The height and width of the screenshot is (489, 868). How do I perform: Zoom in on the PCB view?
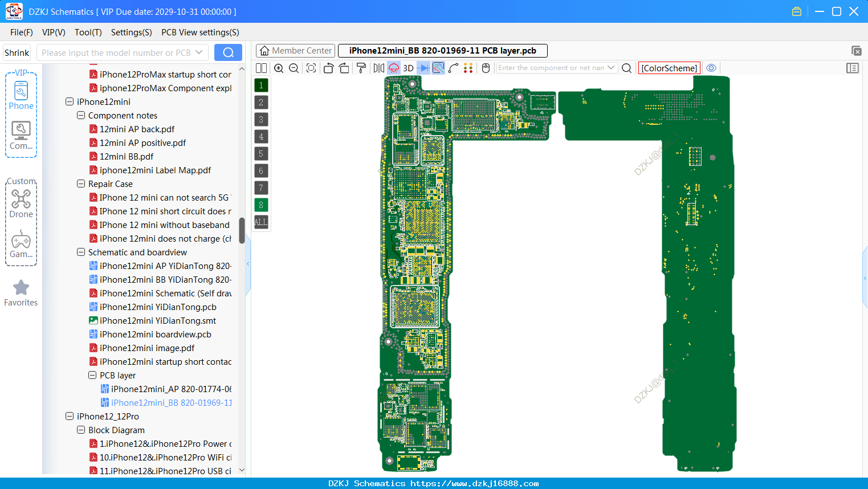click(279, 68)
